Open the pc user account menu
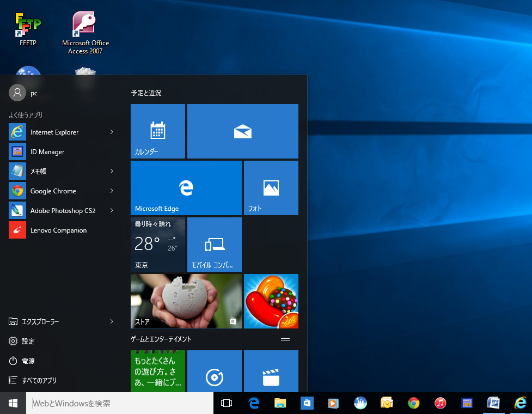The image size is (532, 414). tap(23, 93)
